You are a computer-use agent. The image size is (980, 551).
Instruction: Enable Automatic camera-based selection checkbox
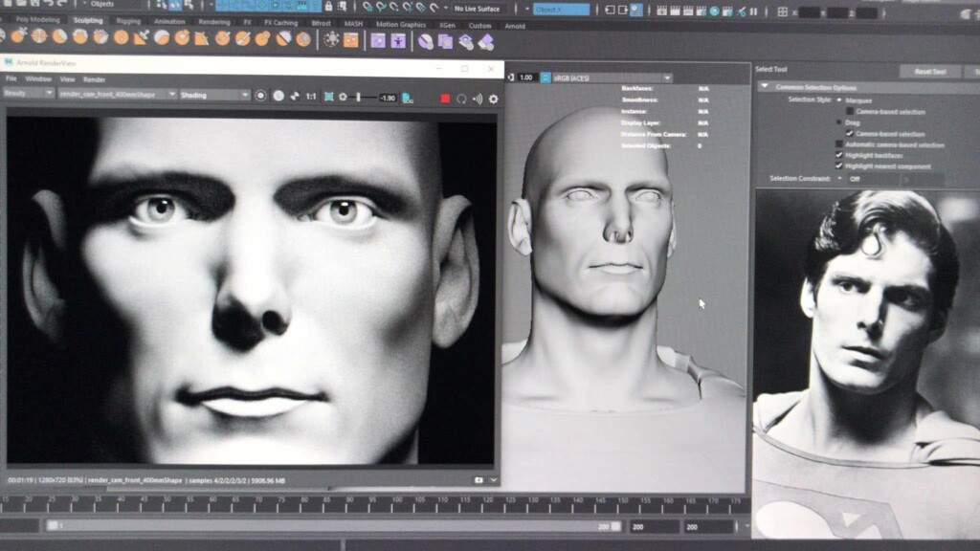839,144
